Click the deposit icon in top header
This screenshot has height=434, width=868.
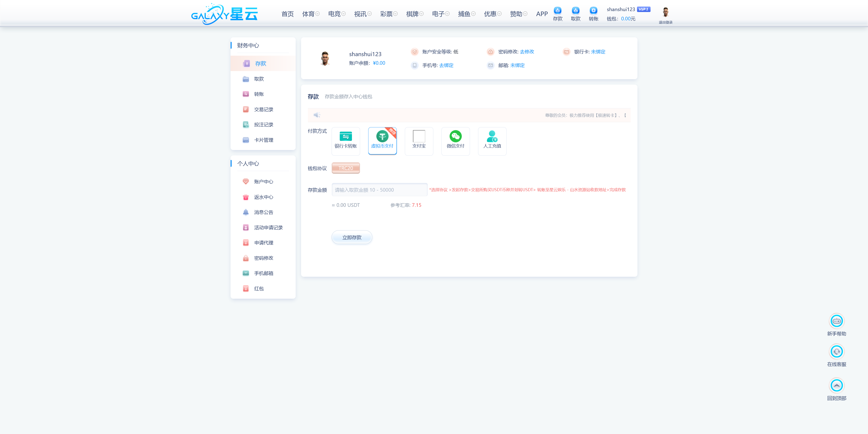click(557, 10)
